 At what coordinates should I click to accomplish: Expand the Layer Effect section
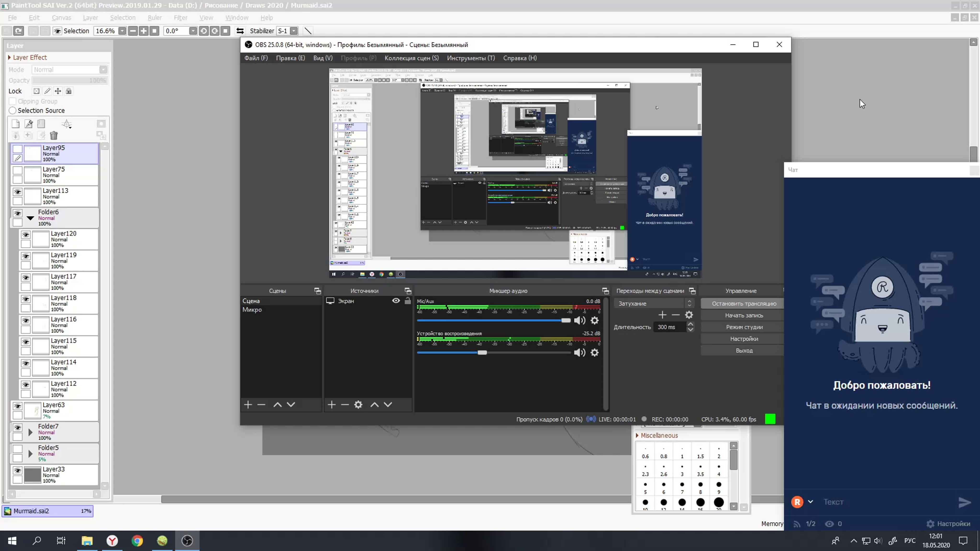(10, 57)
